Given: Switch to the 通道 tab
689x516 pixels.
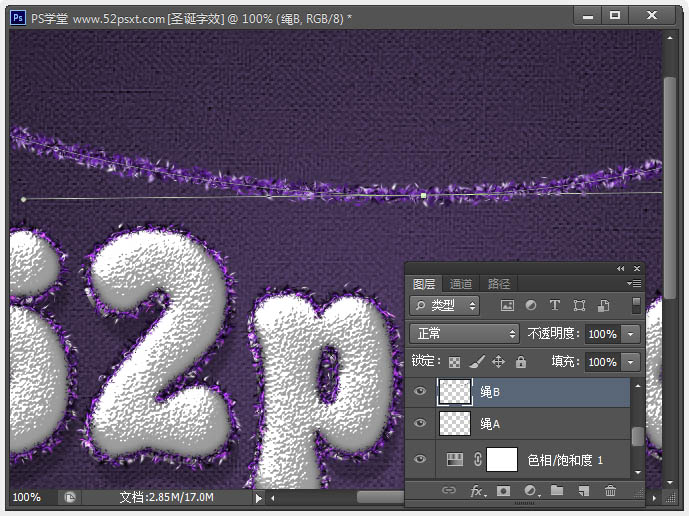Looking at the screenshot, I should (460, 284).
